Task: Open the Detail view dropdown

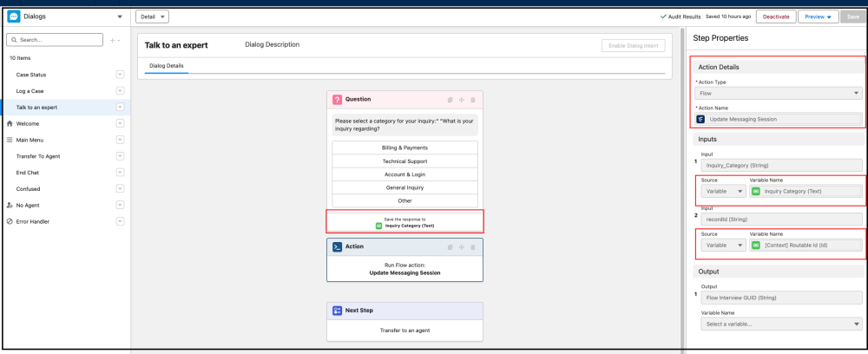Action: [153, 16]
